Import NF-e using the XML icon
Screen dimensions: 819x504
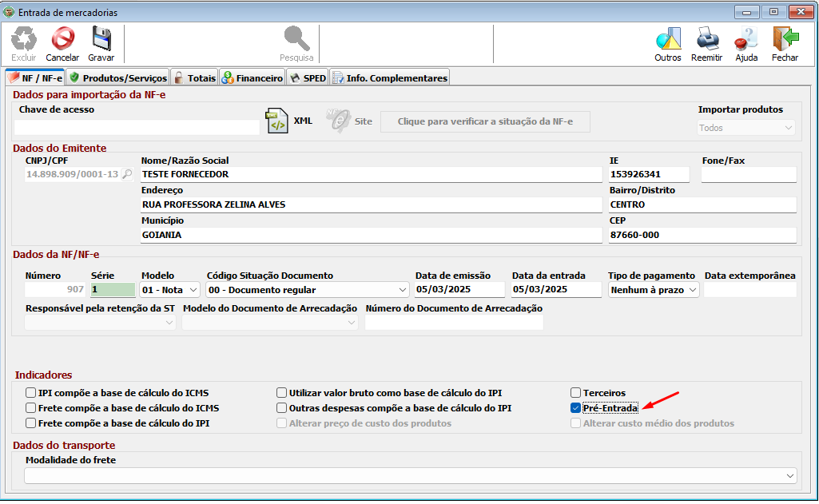point(276,121)
